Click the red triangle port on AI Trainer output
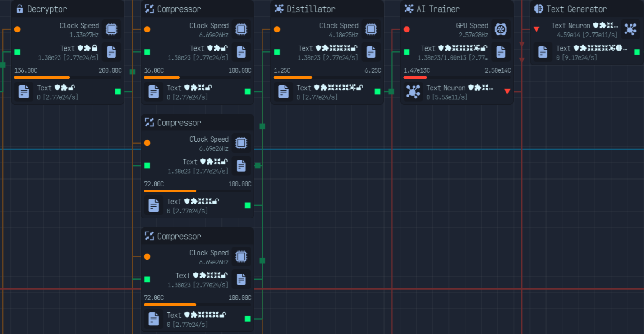Viewport: 644px width, 334px height. point(507,92)
